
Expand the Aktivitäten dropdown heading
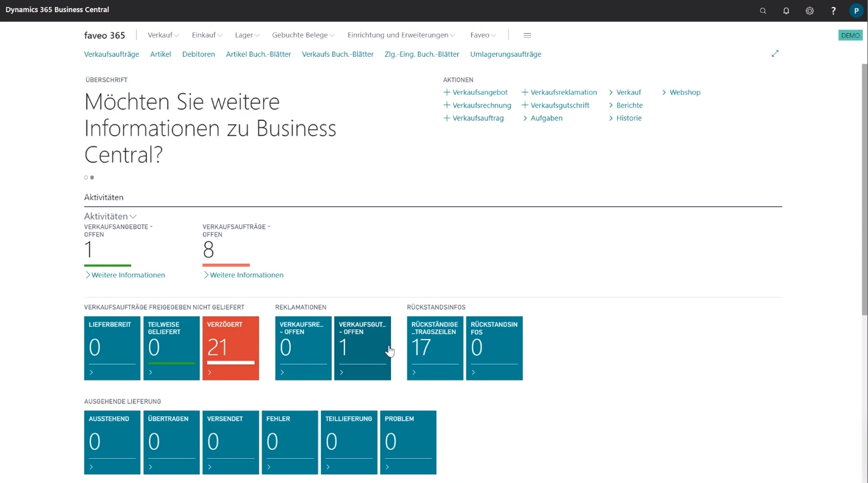coord(110,217)
